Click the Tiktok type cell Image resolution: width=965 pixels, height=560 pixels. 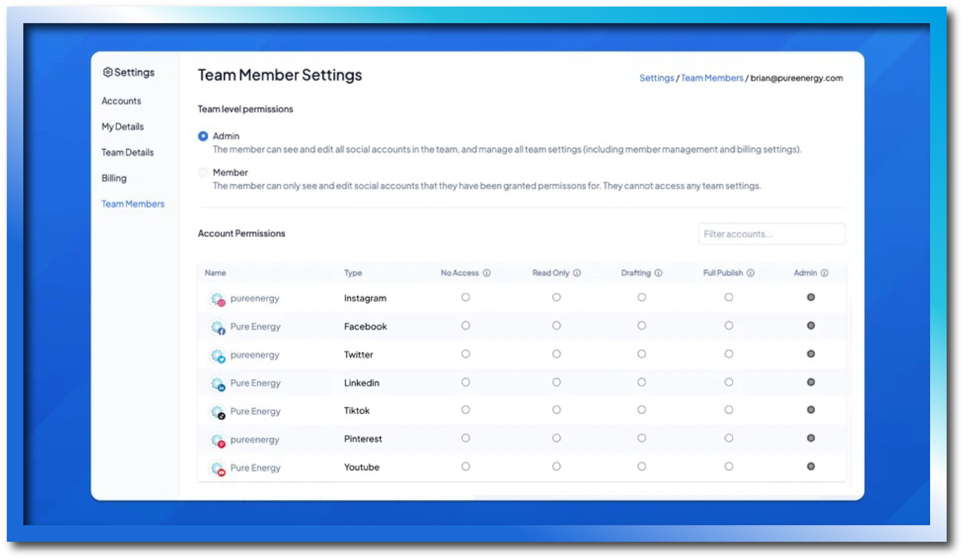357,411
